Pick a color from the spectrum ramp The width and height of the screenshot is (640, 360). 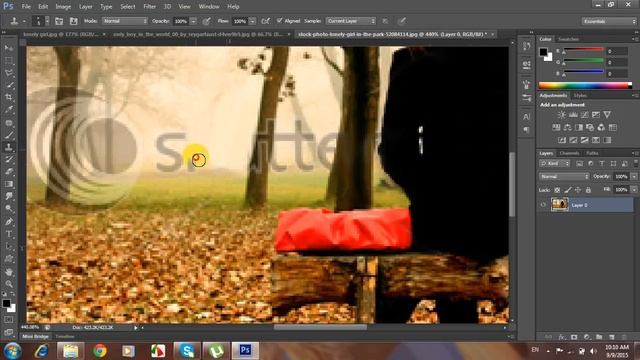click(585, 85)
